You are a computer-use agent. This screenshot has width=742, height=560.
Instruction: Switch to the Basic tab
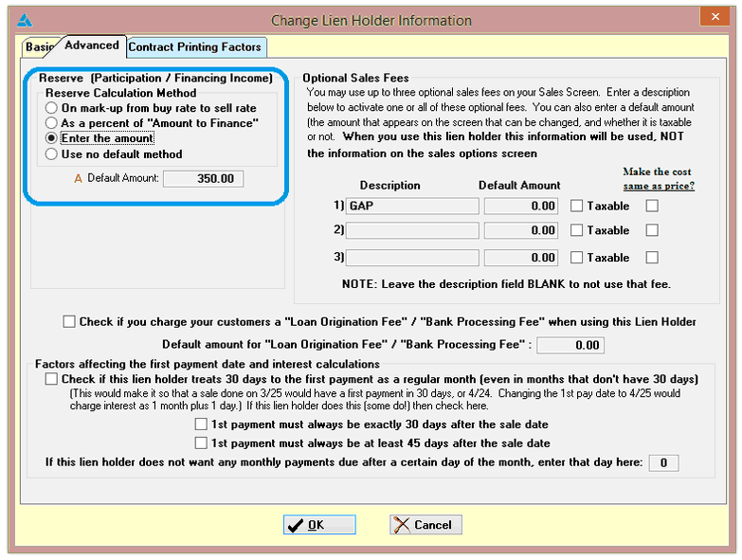39,46
